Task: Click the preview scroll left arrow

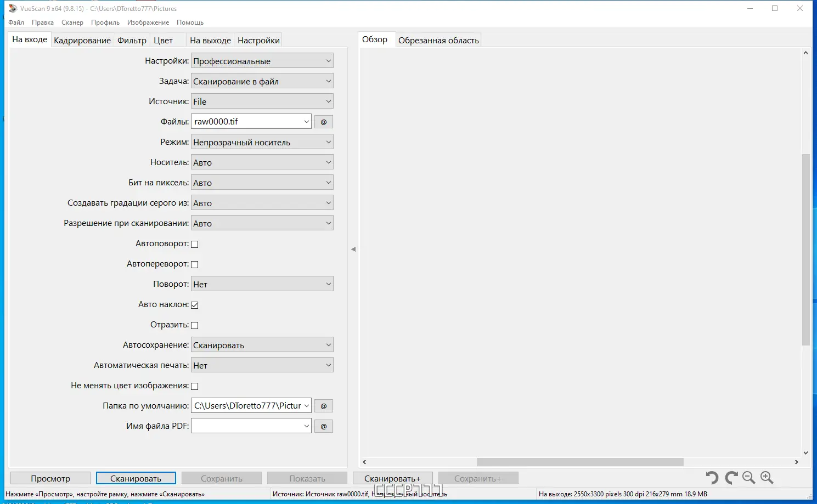Action: (x=364, y=462)
